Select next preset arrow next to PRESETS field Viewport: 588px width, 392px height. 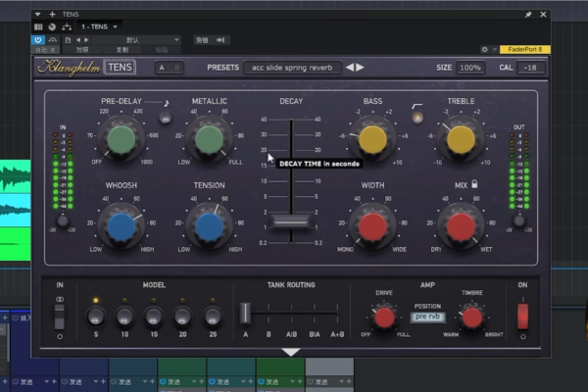(x=360, y=68)
